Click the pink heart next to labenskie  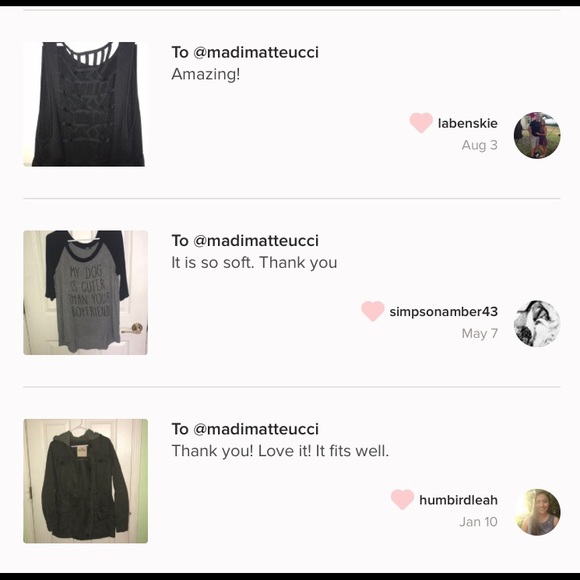tap(421, 122)
